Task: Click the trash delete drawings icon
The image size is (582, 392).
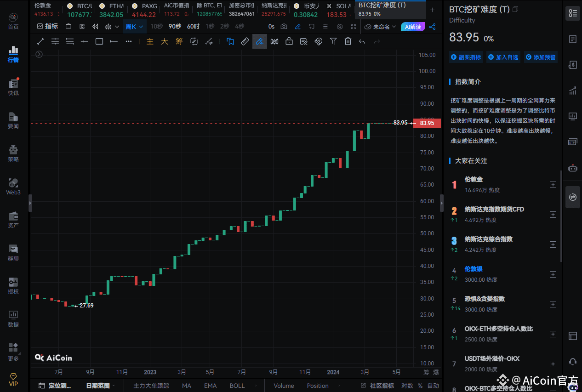Action: click(x=348, y=41)
